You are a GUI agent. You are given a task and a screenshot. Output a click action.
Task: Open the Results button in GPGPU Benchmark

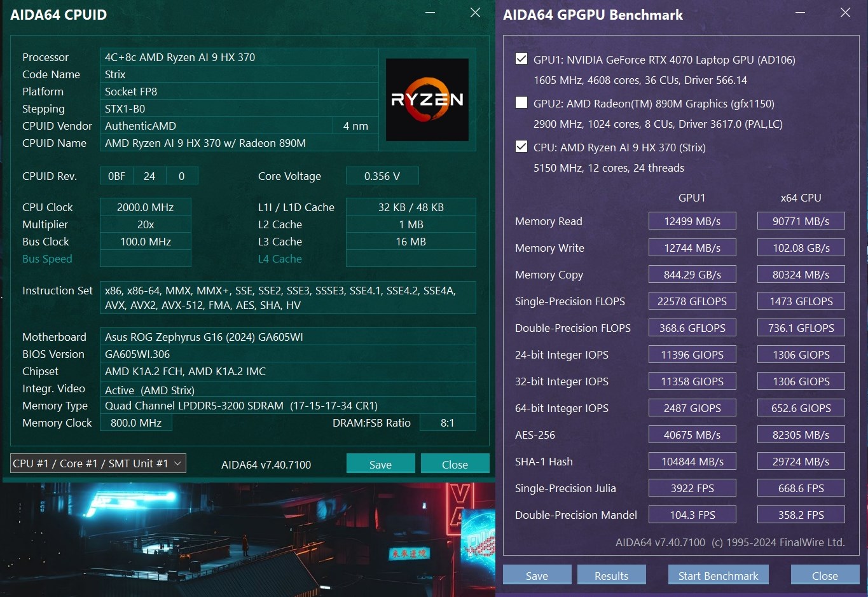click(x=611, y=575)
